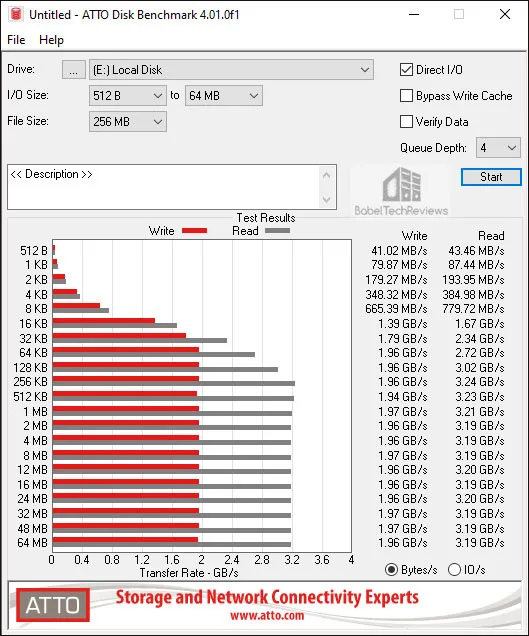529x636 pixels.
Task: Click the 779.72 MB/s read value
Action: 473,309
